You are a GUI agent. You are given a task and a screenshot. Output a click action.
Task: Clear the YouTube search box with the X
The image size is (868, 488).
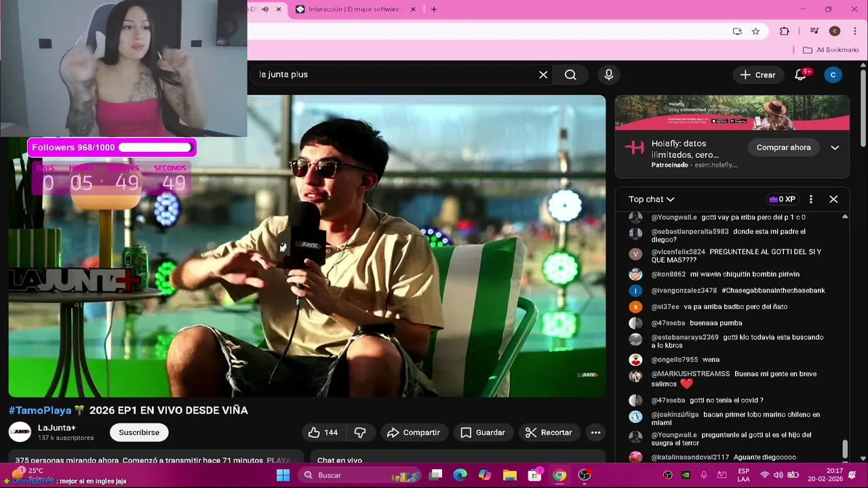pyautogui.click(x=543, y=75)
